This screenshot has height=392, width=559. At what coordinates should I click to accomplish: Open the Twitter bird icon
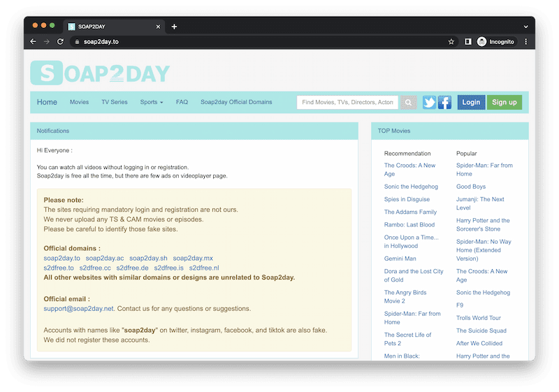(429, 102)
